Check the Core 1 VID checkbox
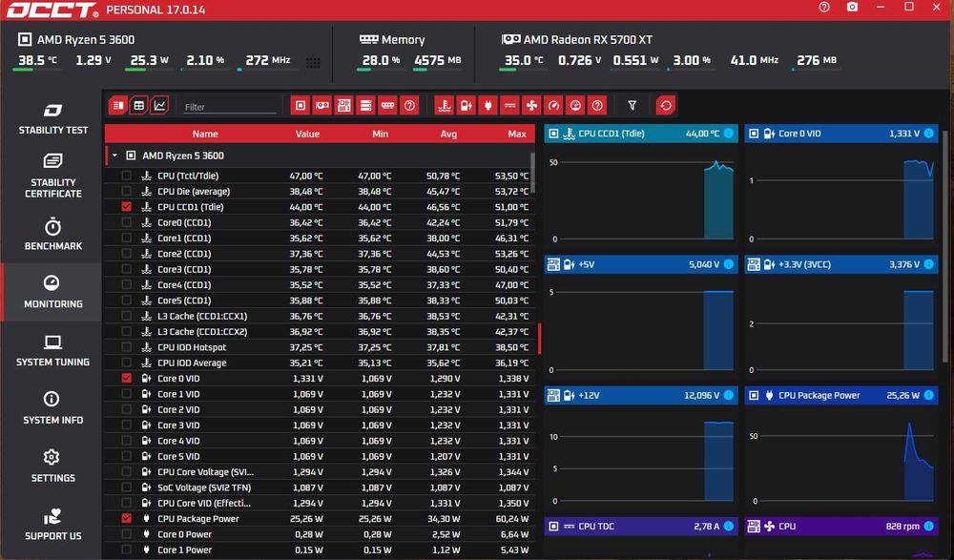The image size is (954, 560). click(x=126, y=394)
